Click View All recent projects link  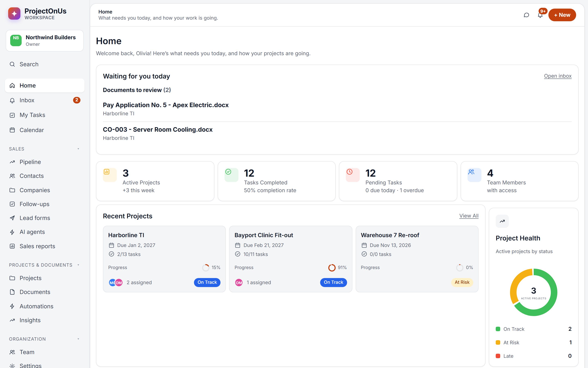click(x=469, y=216)
